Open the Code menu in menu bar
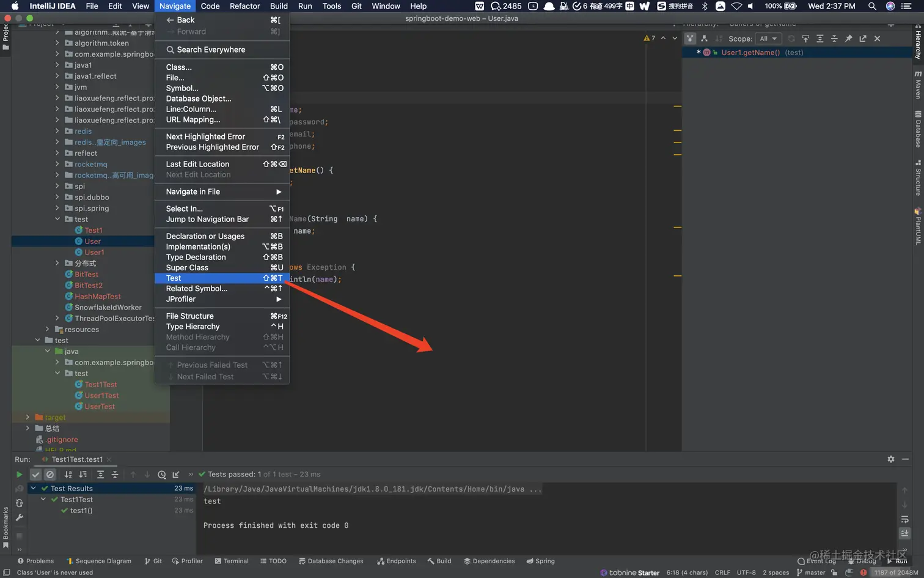 [210, 6]
